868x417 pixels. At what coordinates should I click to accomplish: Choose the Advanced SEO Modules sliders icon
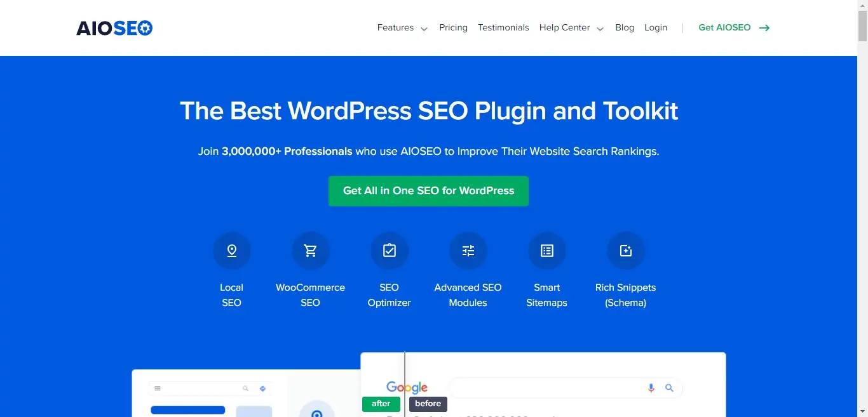click(468, 251)
